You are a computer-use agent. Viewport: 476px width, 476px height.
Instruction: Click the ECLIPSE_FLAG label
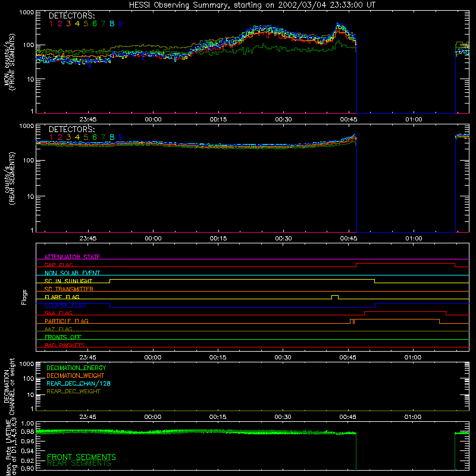pyautogui.click(x=65, y=305)
